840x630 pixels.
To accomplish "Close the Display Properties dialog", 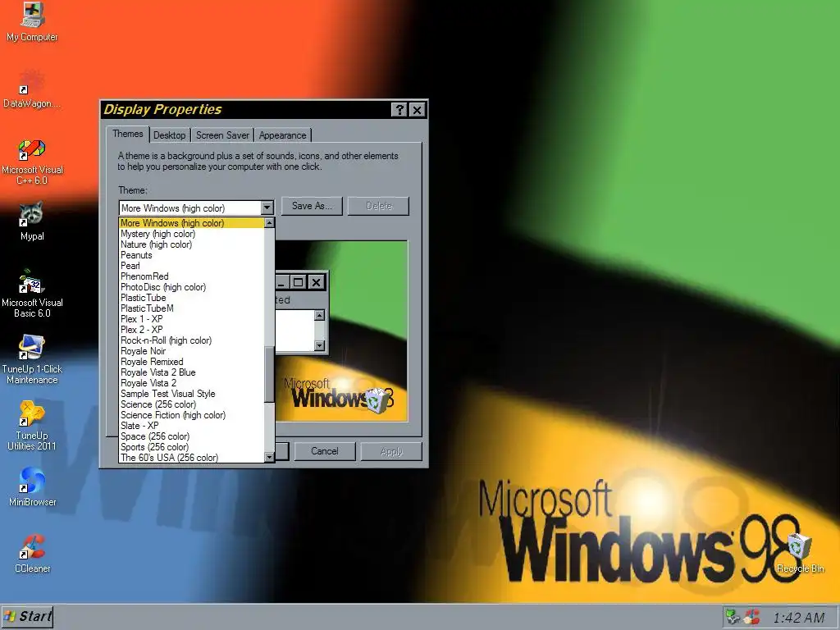I will pos(418,110).
